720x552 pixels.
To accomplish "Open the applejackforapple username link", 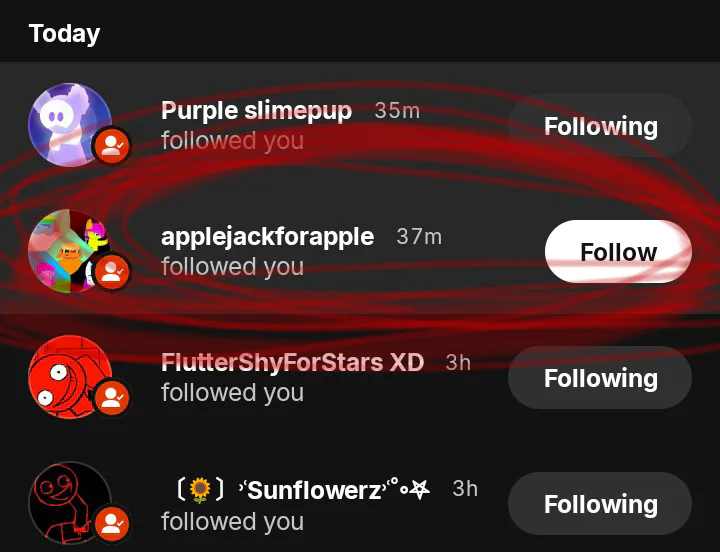I will (267, 237).
